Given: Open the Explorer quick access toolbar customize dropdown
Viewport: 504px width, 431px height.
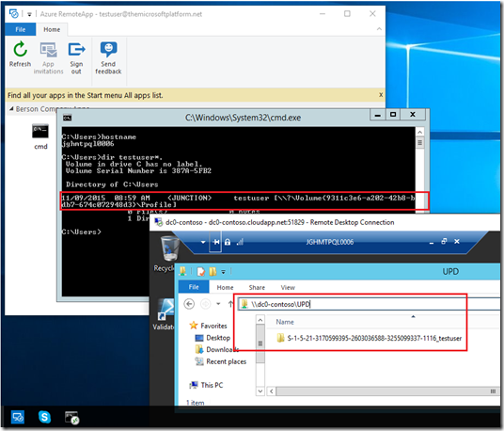Looking at the screenshot, I should click(x=224, y=272).
